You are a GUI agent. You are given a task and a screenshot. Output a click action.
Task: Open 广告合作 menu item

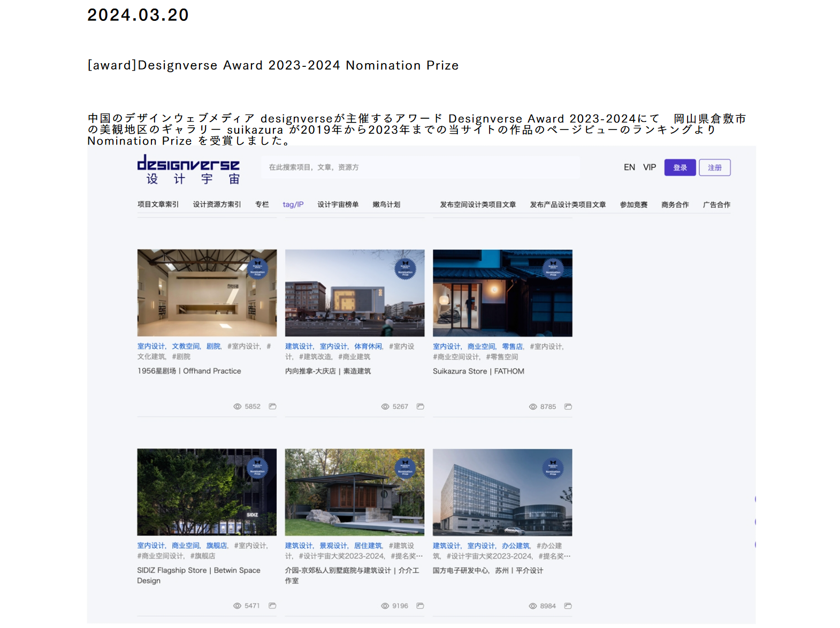(x=716, y=204)
